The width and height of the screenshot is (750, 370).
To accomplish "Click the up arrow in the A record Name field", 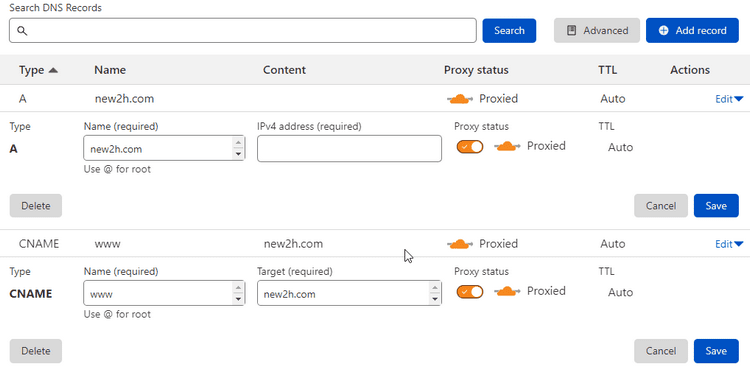I will tap(238, 142).
